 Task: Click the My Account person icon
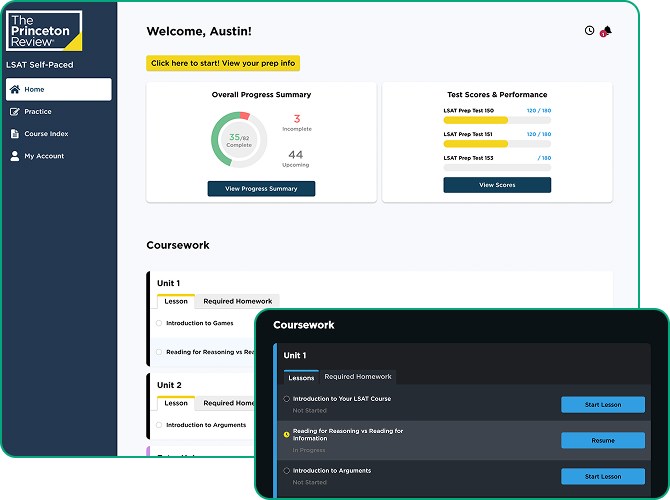tap(15, 156)
